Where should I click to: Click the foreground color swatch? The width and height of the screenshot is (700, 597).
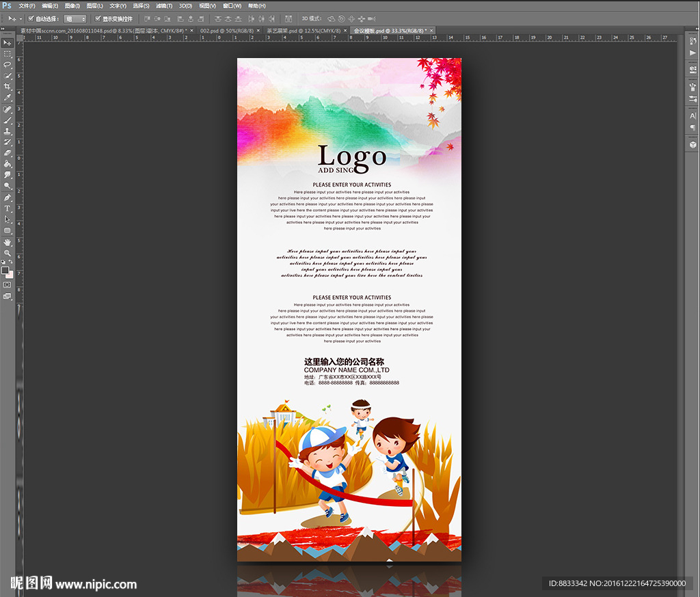click(5, 270)
